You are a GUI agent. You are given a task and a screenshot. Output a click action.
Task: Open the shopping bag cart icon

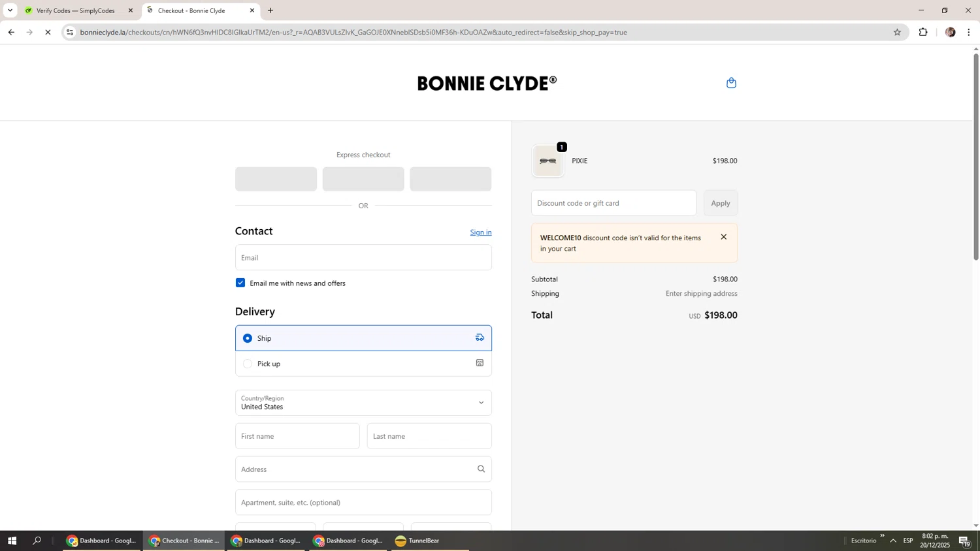tap(731, 83)
